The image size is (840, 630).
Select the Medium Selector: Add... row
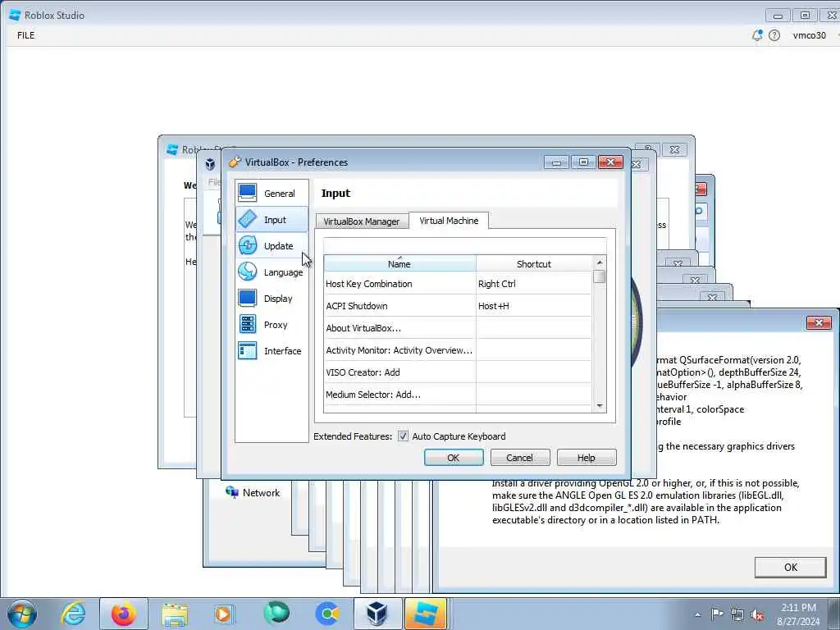tap(458, 395)
